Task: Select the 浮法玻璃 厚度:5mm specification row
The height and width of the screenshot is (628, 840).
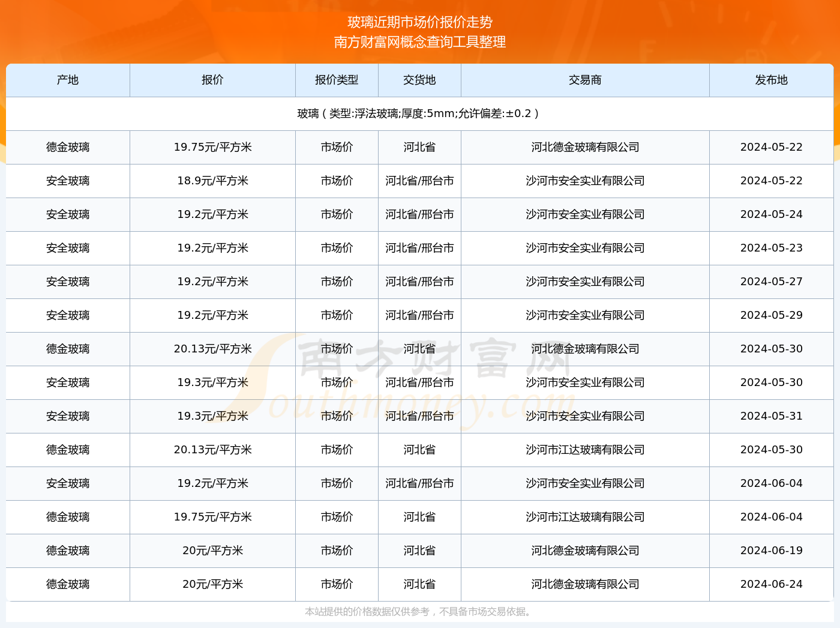Action: pyautogui.click(x=420, y=113)
